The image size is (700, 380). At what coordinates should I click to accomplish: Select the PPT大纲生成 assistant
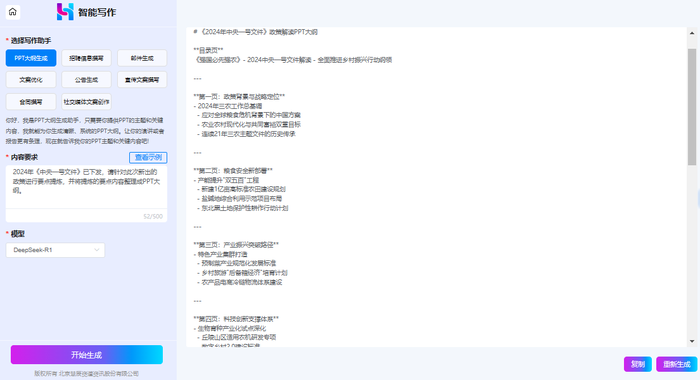[x=31, y=58]
